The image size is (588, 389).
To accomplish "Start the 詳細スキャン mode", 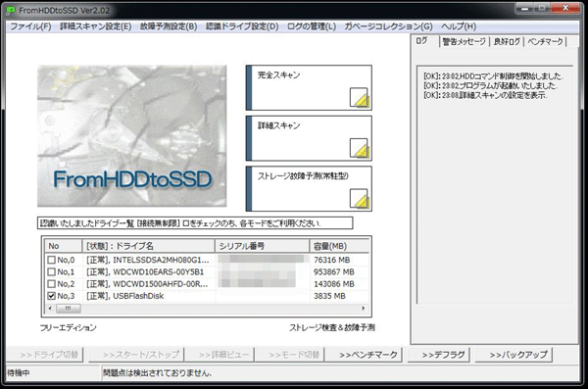I will click(309, 138).
